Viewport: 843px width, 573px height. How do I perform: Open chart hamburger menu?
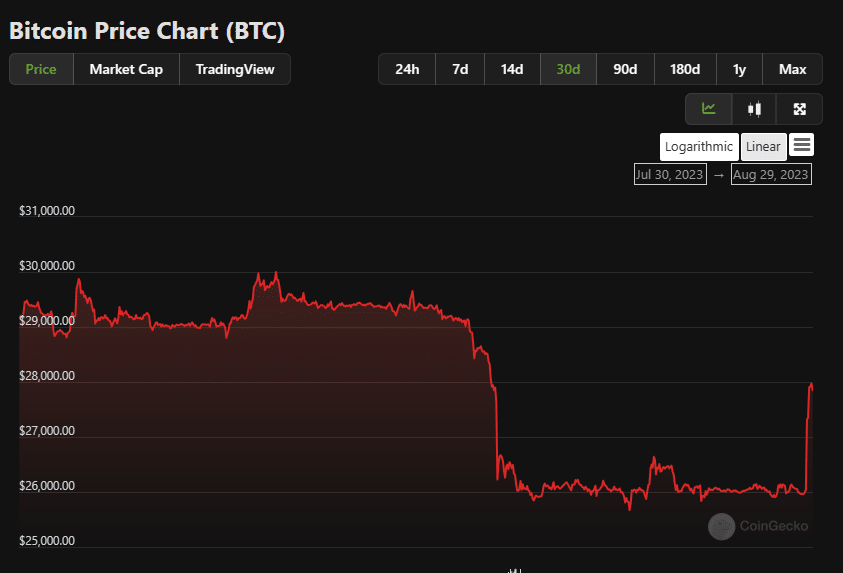coord(802,145)
